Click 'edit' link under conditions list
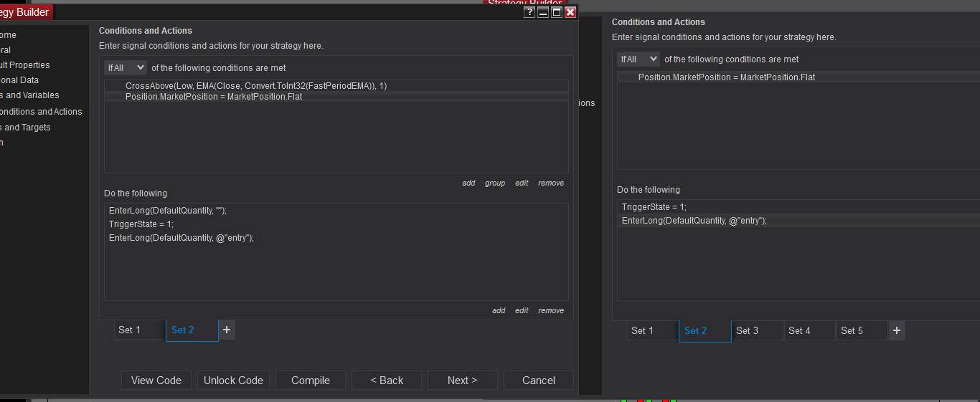Image resolution: width=980 pixels, height=402 pixels. (x=522, y=183)
